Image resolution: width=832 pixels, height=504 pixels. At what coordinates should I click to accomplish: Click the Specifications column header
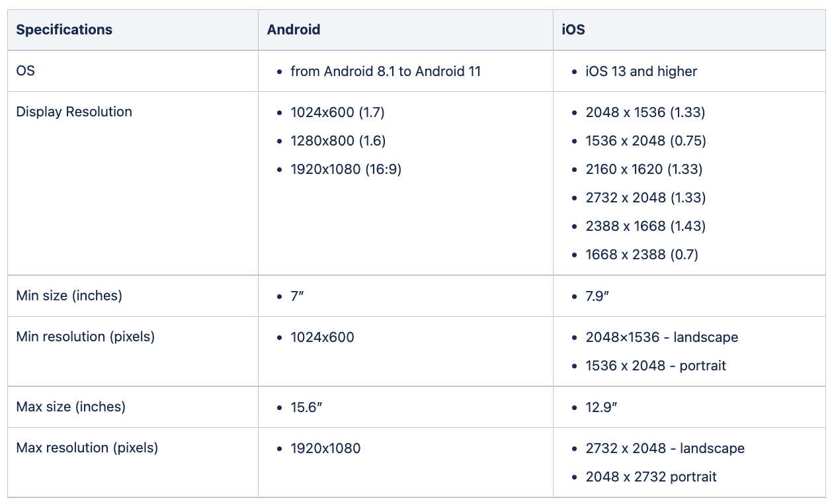[x=64, y=30]
